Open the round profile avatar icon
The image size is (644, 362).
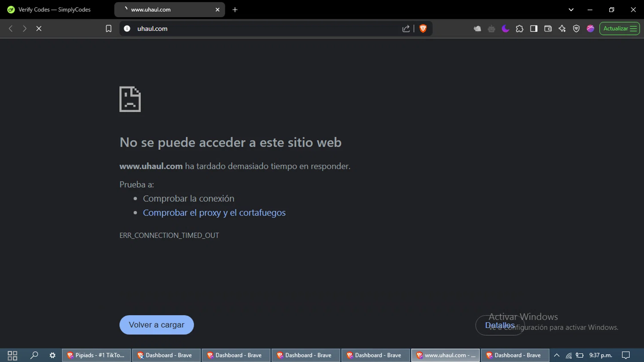point(590,28)
